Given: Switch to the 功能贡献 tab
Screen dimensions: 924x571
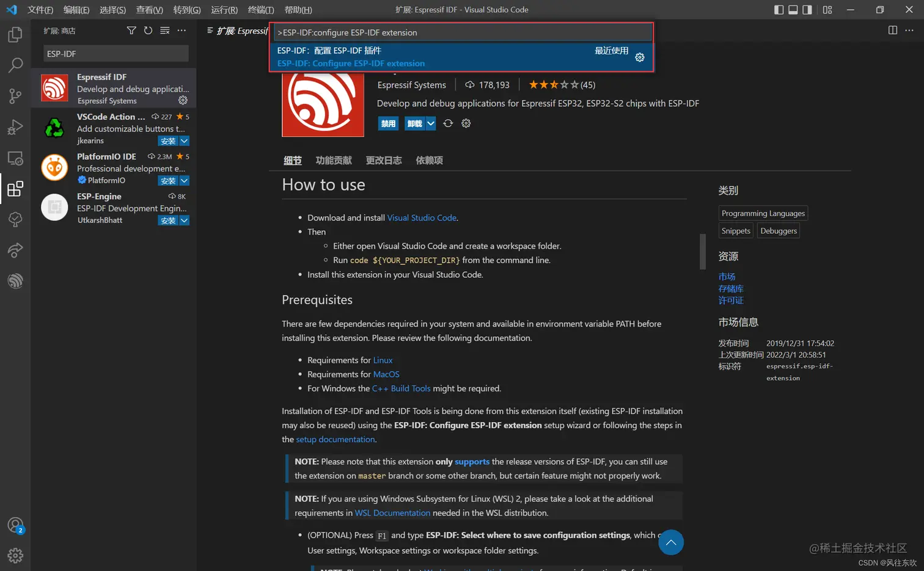Looking at the screenshot, I should coord(334,160).
